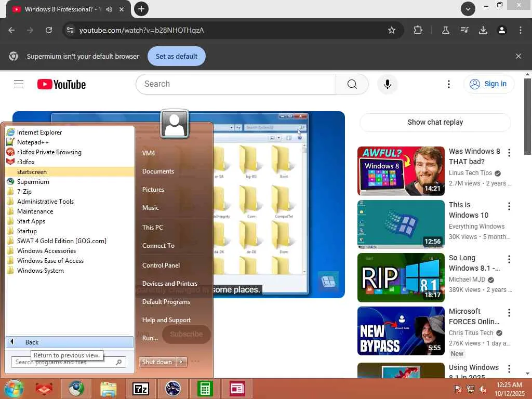532x399 pixels.
Task: Open Pictures from Start menu
Action: click(x=153, y=189)
